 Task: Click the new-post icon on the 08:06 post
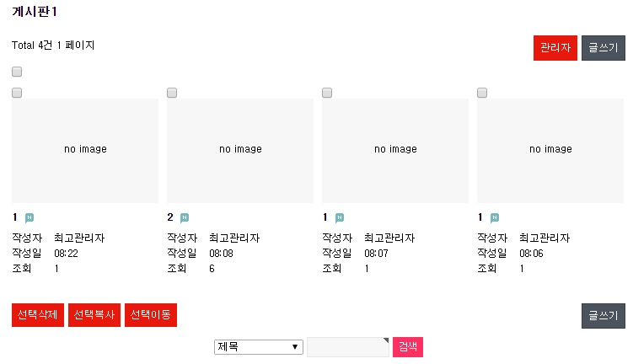tap(495, 218)
